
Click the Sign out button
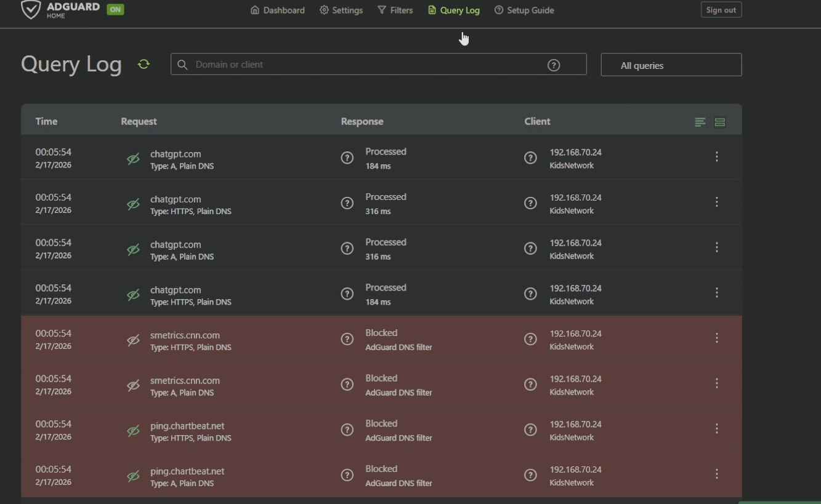click(721, 10)
